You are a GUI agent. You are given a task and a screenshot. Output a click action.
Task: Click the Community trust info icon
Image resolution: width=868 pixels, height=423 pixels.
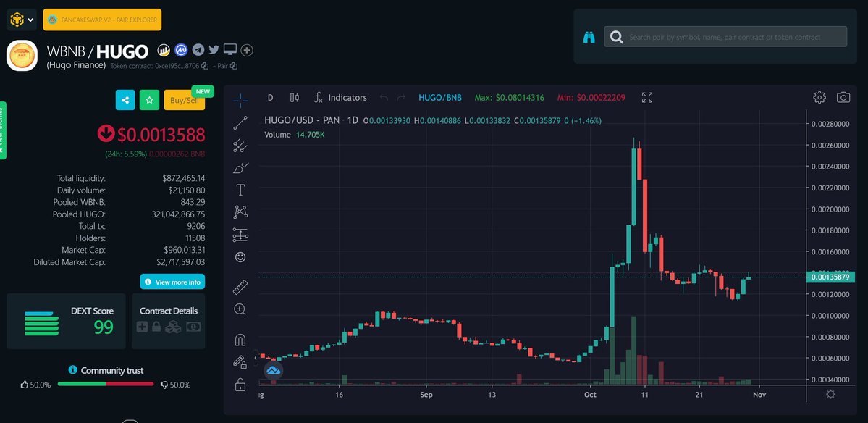tap(72, 370)
